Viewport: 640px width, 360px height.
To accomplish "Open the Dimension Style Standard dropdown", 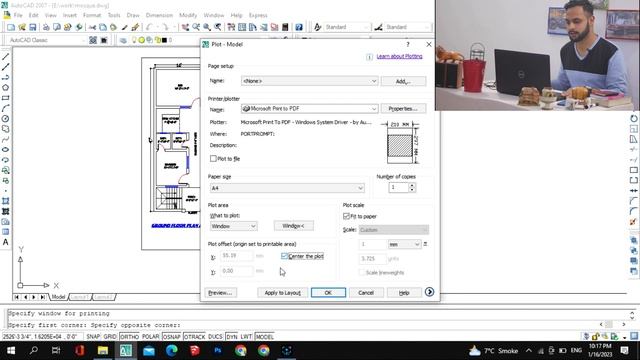I will (407, 27).
